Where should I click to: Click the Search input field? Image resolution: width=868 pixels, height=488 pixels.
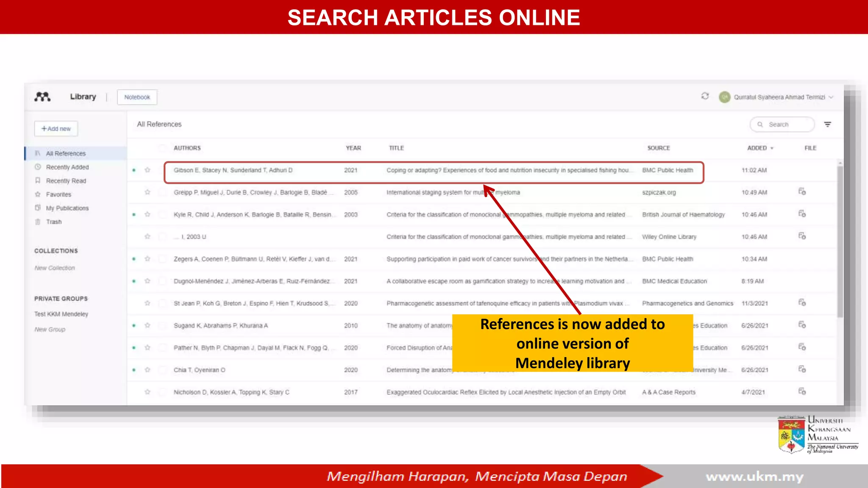(782, 125)
